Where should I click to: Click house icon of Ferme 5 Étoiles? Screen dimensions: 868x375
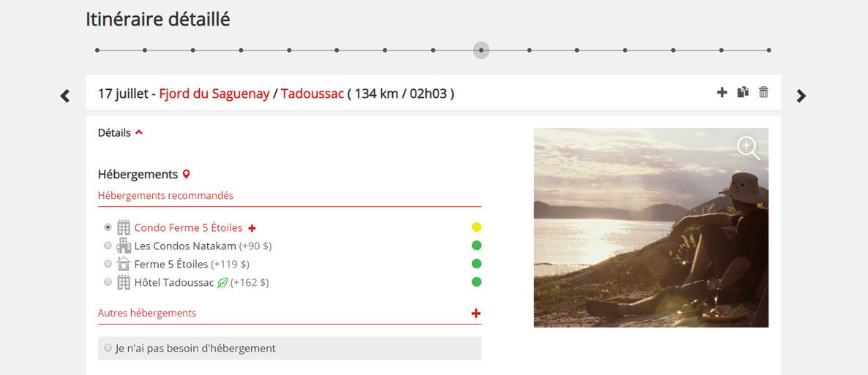(124, 264)
